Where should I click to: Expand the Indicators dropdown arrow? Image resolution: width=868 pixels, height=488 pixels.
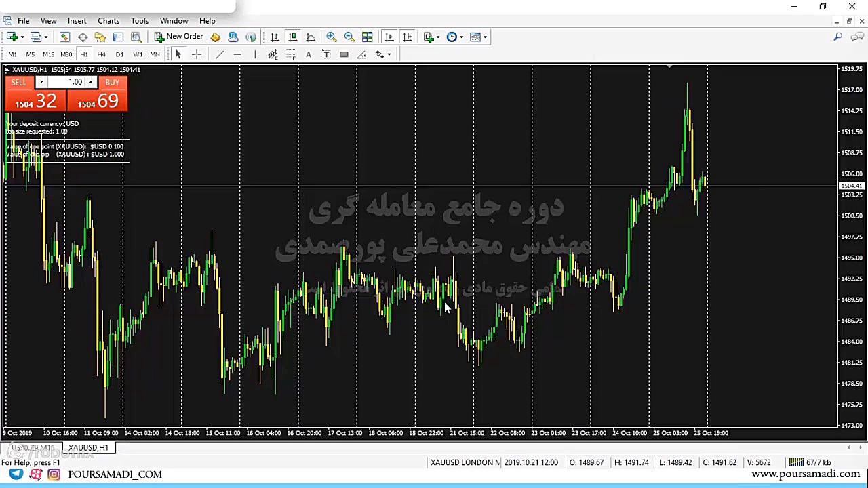439,37
